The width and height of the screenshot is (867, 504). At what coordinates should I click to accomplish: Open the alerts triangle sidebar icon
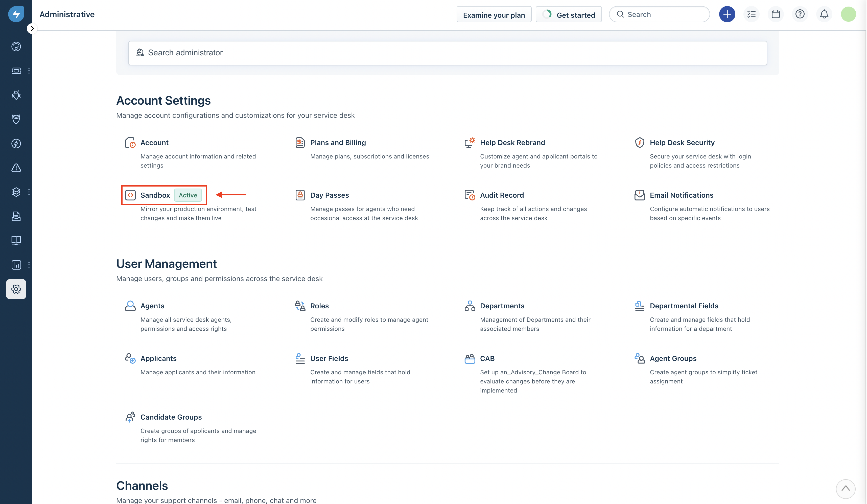(x=16, y=168)
